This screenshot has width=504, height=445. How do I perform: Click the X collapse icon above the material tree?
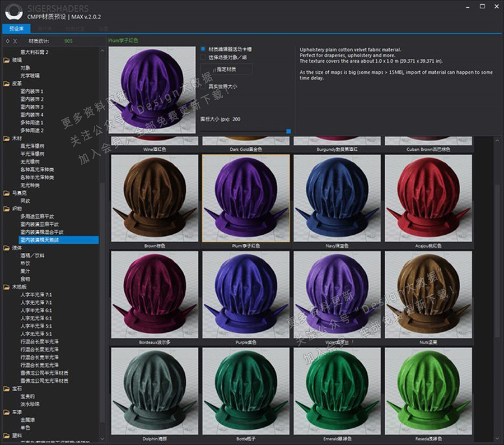pyautogui.click(x=15, y=41)
